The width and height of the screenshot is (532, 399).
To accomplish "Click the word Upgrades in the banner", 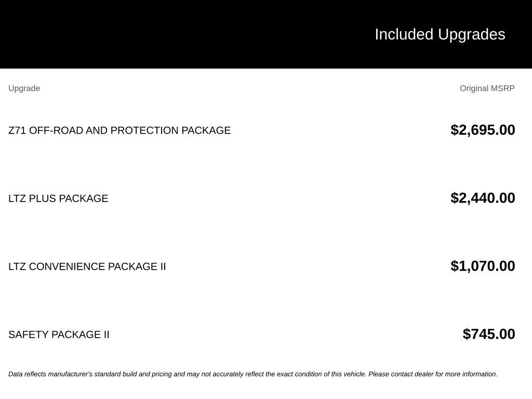I will point(471,35).
